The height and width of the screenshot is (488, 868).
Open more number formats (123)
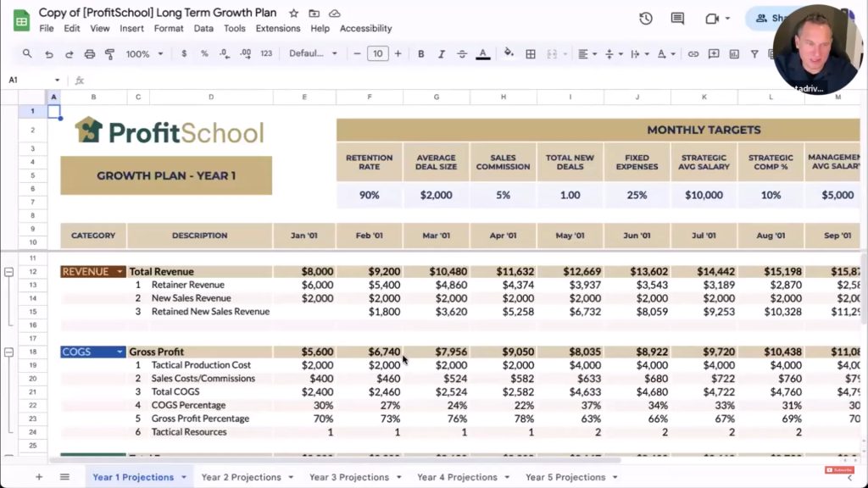266,53
